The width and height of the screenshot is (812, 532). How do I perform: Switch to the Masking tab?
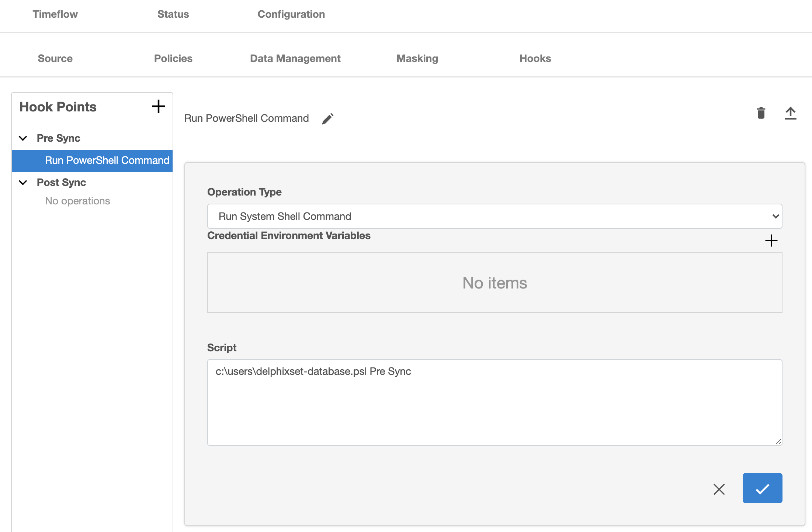[417, 58]
